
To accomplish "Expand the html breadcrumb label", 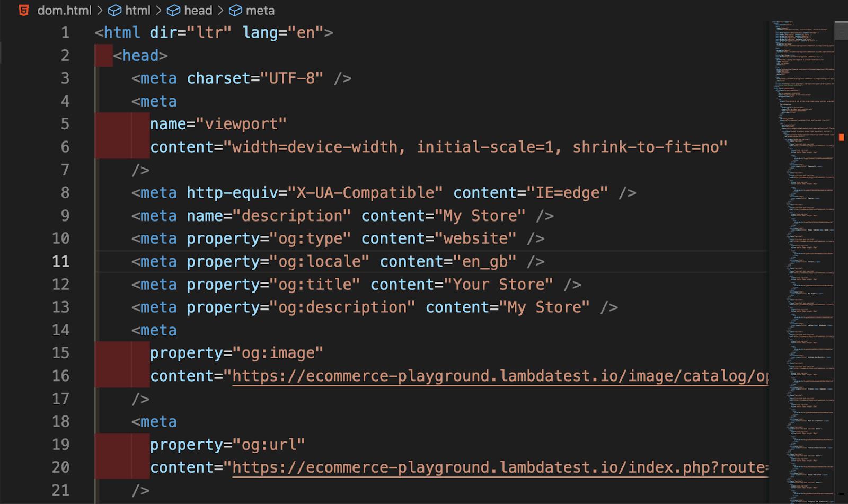I will (x=138, y=11).
